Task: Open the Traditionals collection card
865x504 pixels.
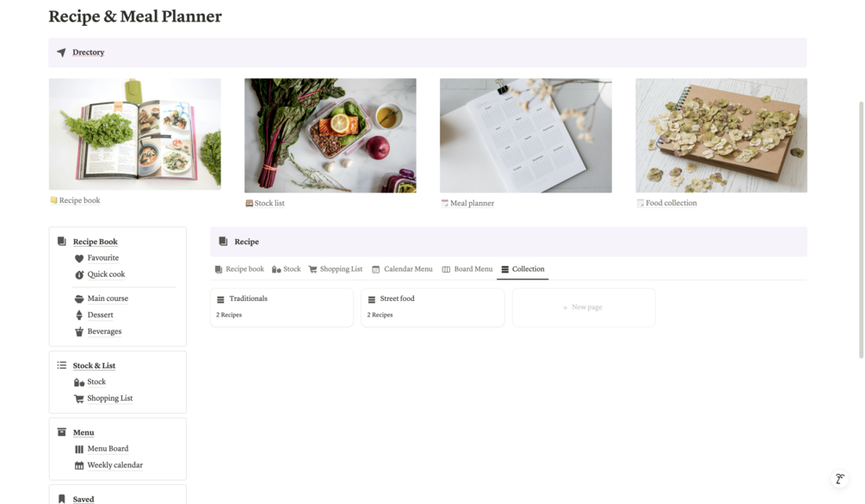Action: point(281,307)
